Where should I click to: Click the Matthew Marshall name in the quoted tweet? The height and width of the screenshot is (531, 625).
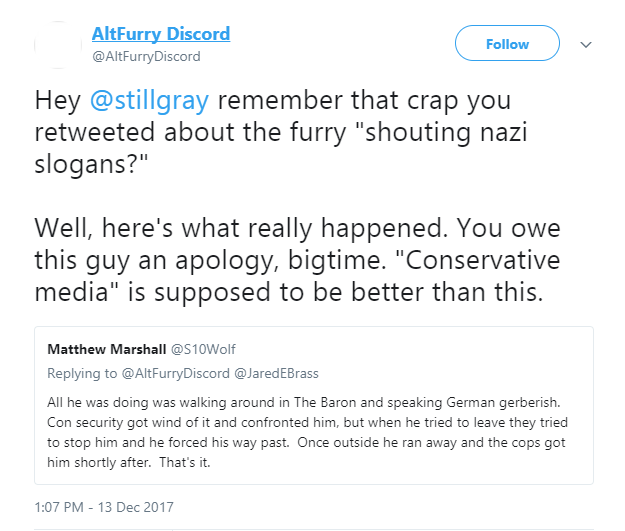coord(106,349)
